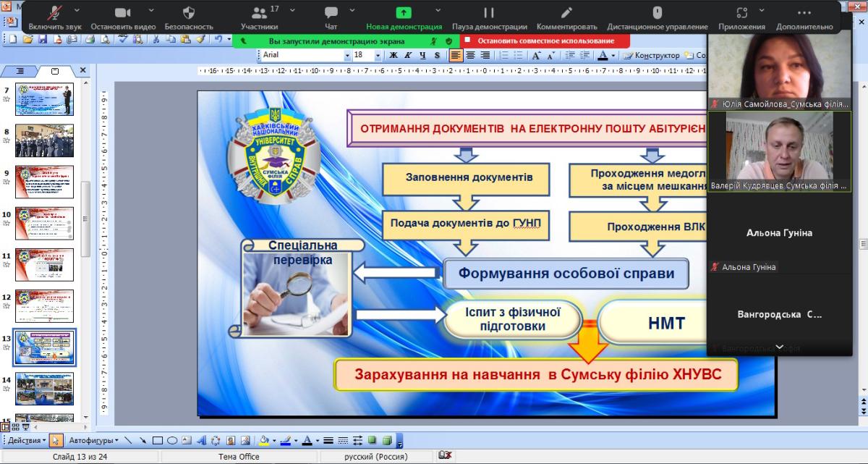The height and width of the screenshot is (464, 868).
Task: Select slide 10 thumbnail
Action: coord(45,224)
